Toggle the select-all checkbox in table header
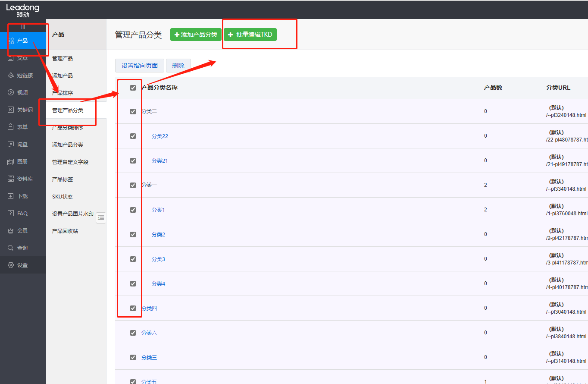588x384 pixels. point(133,88)
